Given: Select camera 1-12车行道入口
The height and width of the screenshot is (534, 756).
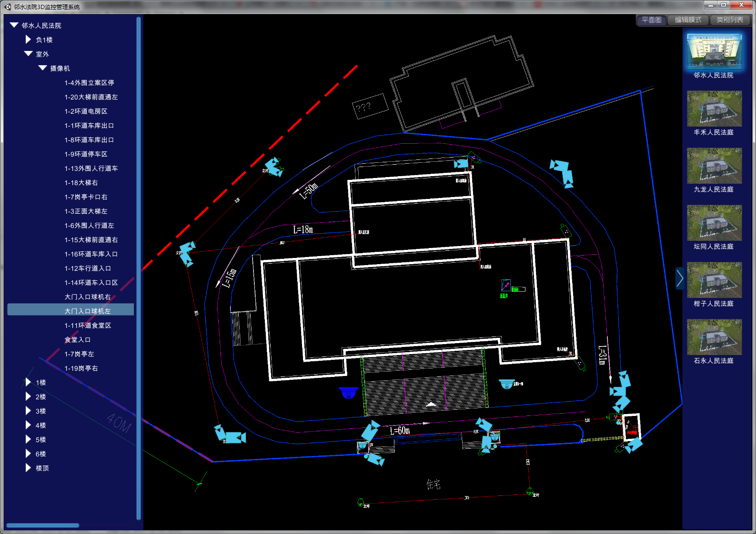Looking at the screenshot, I should coord(88,268).
